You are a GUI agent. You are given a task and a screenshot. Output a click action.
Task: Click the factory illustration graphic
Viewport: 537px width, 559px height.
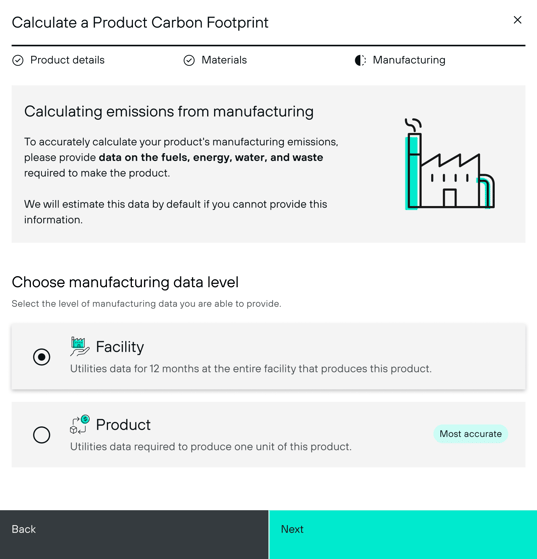pos(450,164)
